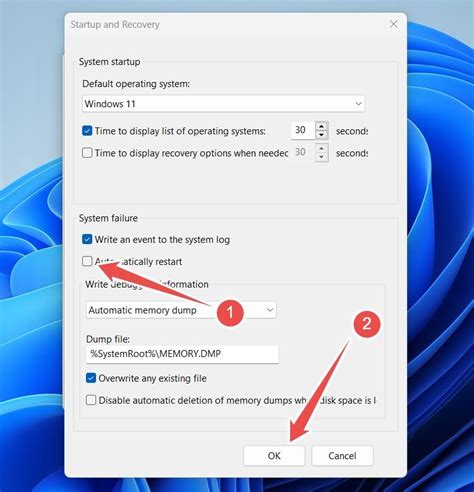Click the operating systems seconds value field
The image size is (474, 492).
(303, 130)
